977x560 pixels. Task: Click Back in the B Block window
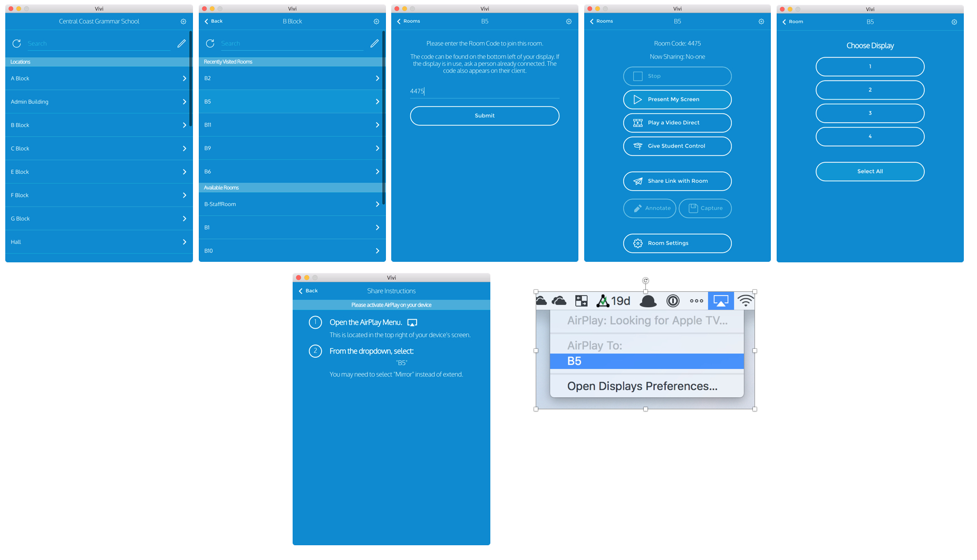click(x=214, y=21)
